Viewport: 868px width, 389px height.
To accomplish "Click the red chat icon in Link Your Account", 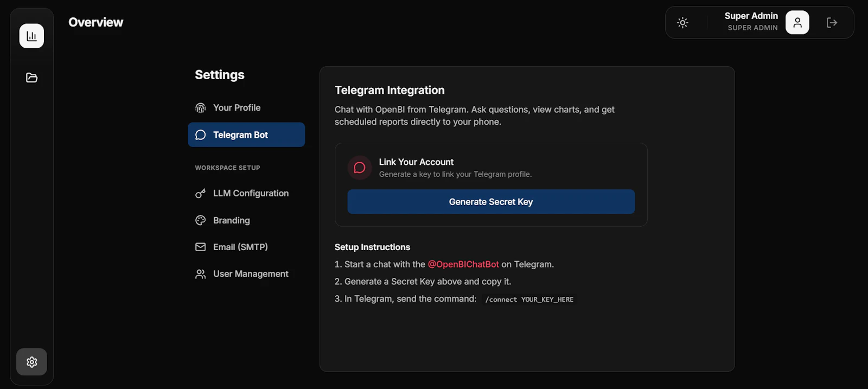I will coord(359,168).
